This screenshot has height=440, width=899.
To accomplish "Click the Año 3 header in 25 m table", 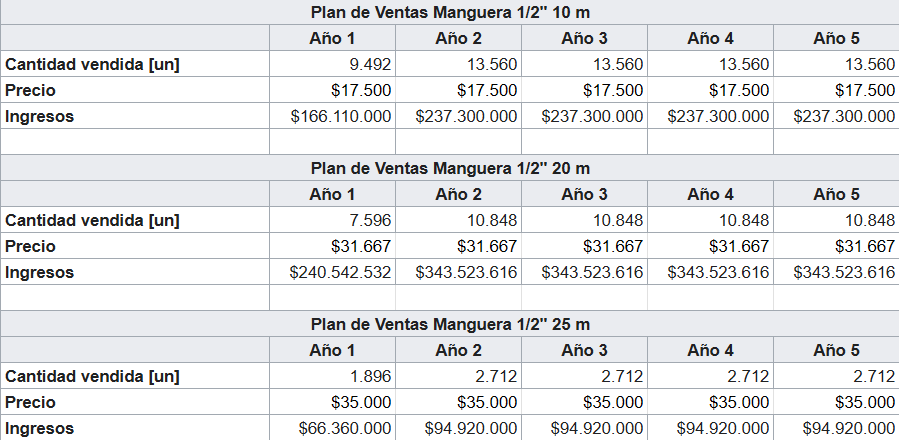I will (x=584, y=350).
